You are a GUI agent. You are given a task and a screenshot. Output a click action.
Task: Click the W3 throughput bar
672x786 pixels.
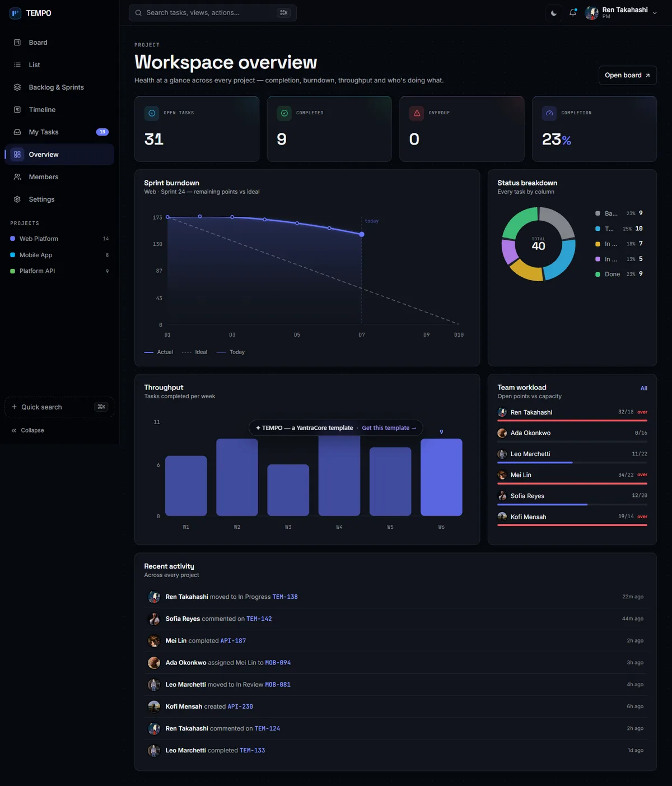pyautogui.click(x=288, y=490)
